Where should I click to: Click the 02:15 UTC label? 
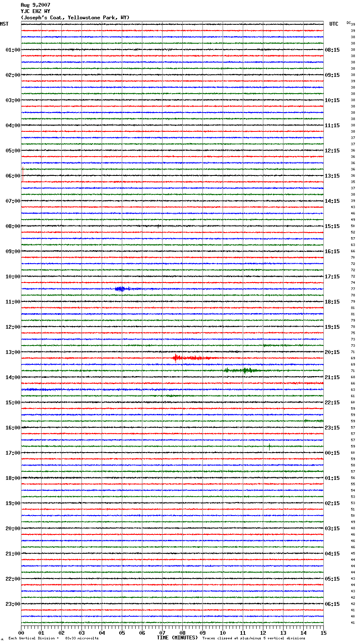[332, 503]
